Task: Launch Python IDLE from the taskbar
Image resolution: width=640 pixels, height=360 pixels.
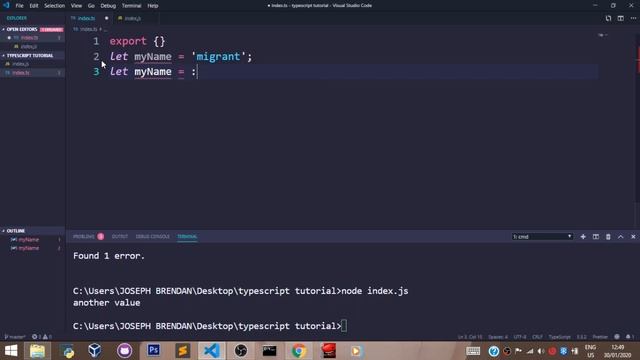Action: pyautogui.click(x=68, y=351)
